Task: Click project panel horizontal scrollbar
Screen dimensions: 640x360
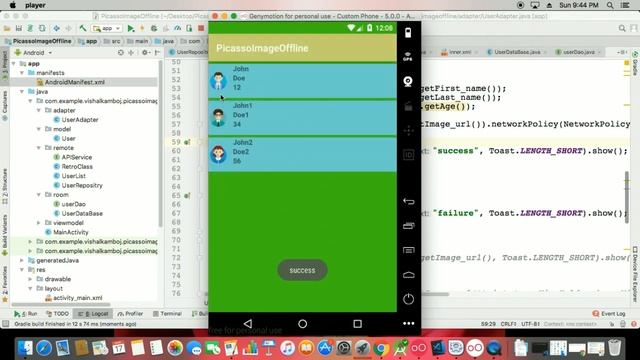Action: [61, 304]
